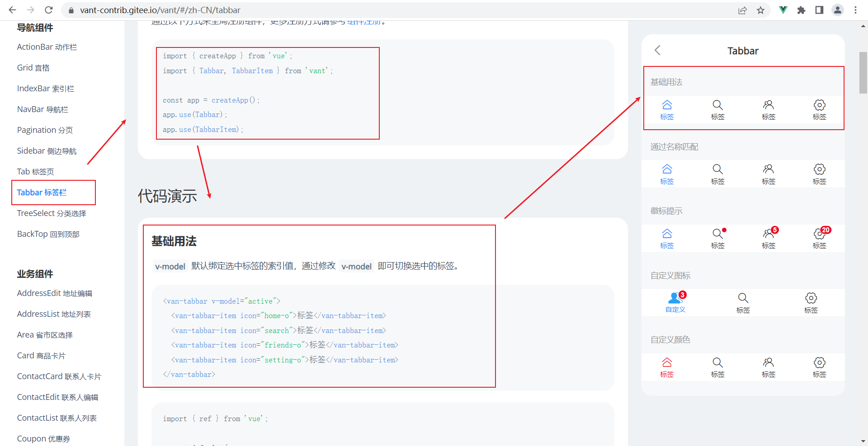Image resolution: width=868 pixels, height=446 pixels.
Task: Select the red home tab under 自定义颜色
Action: pyautogui.click(x=667, y=367)
